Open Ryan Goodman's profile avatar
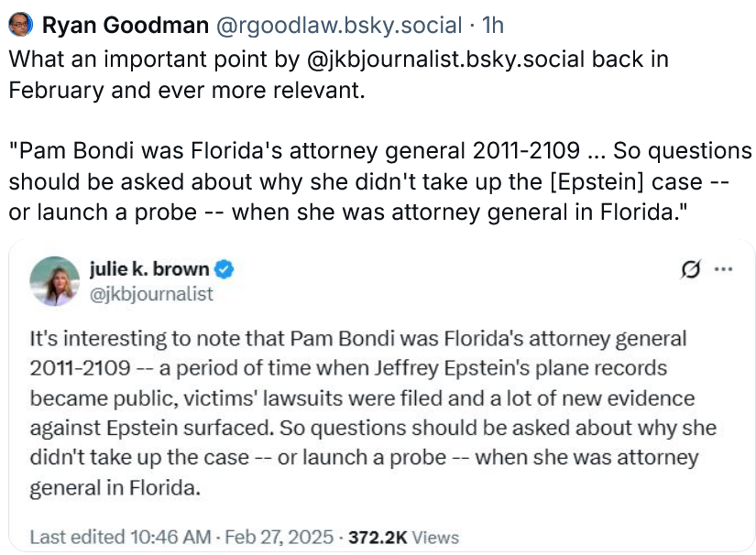Screen dimensions: 756x555 [21, 25]
